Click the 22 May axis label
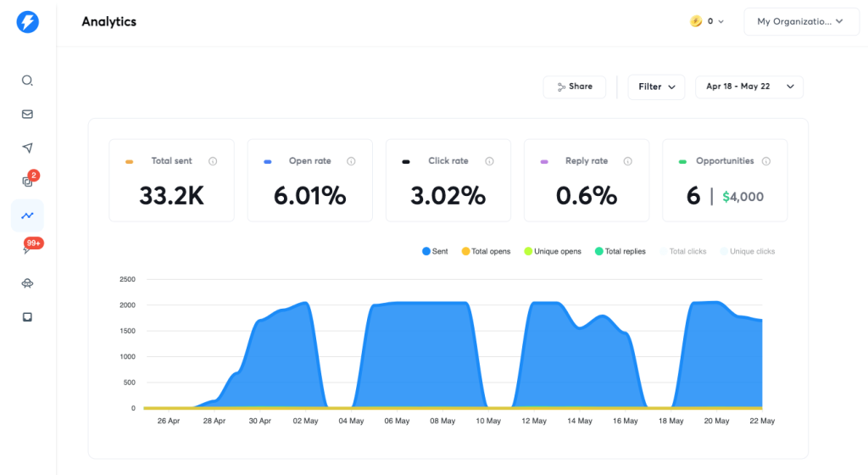Screen dimensions: 868x475 point(762,421)
